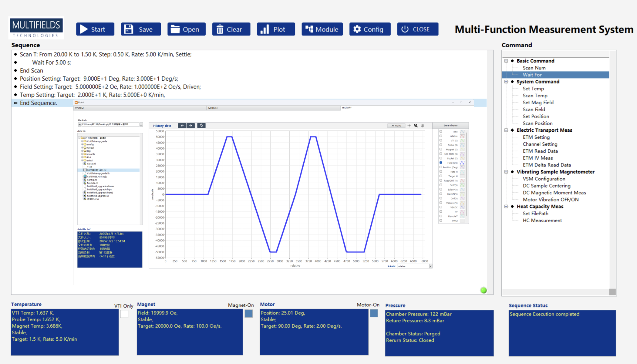637x364 pixels.
Task: Select the hand pan tool on the plot
Action: (423, 126)
